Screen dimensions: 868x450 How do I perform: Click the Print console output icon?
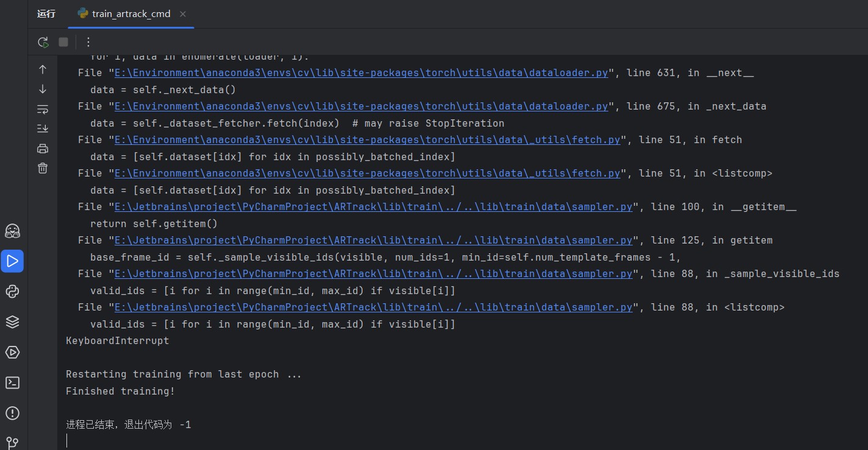pyautogui.click(x=43, y=149)
